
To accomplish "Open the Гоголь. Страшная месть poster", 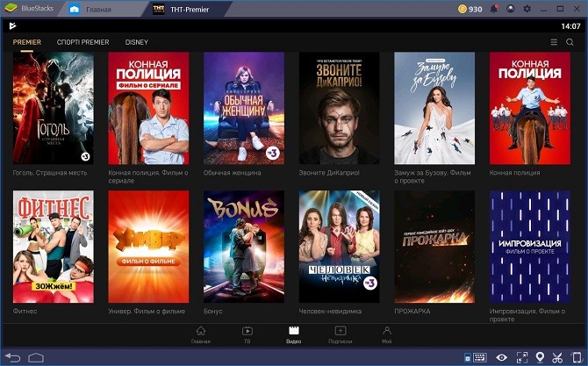I will point(54,108).
